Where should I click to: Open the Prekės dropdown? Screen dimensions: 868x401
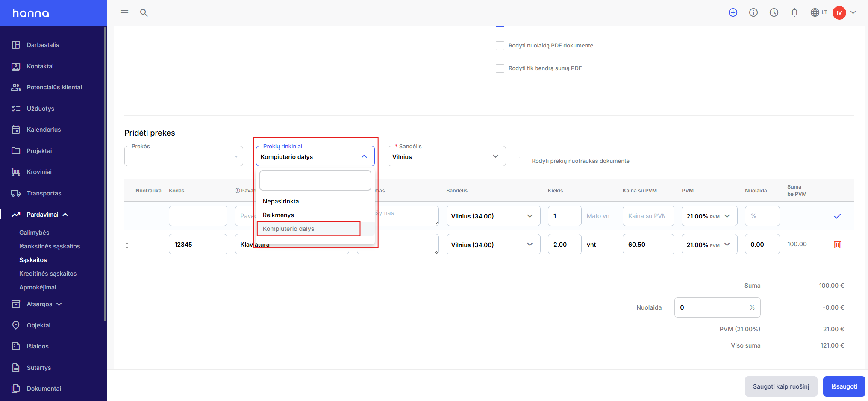click(184, 156)
